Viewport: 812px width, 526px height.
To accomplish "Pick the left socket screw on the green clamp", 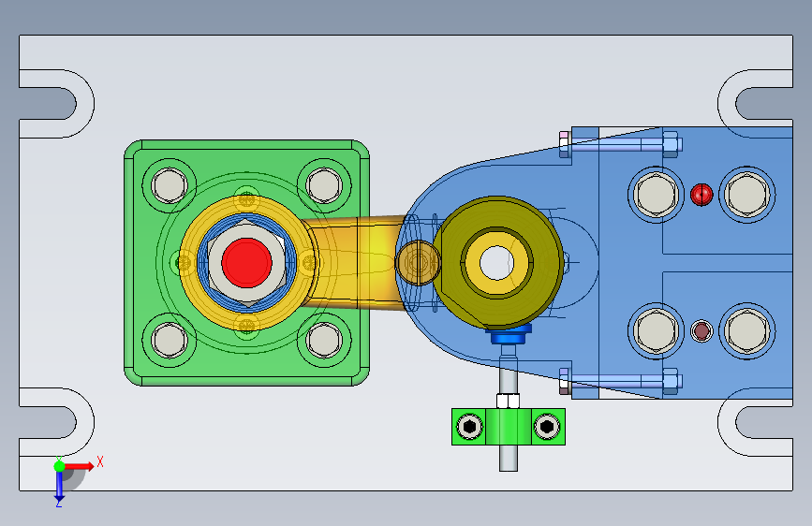I will (470, 427).
